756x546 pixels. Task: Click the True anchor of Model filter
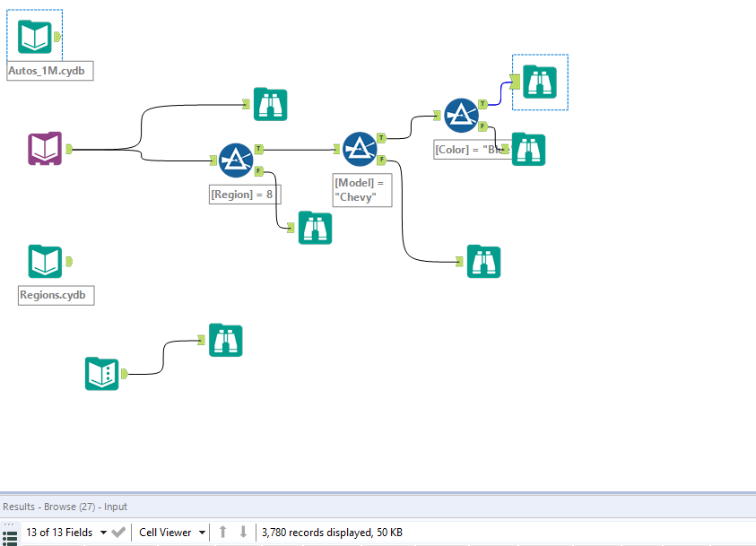pyautogui.click(x=381, y=138)
